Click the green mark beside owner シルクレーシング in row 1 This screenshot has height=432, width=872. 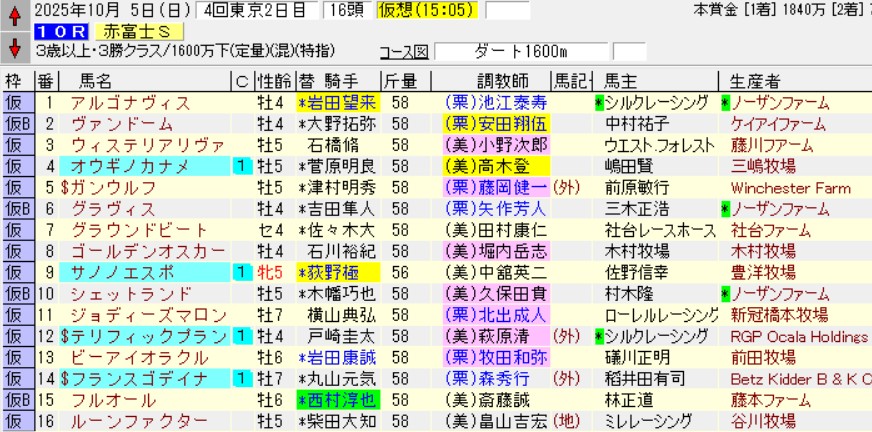pyautogui.click(x=599, y=102)
